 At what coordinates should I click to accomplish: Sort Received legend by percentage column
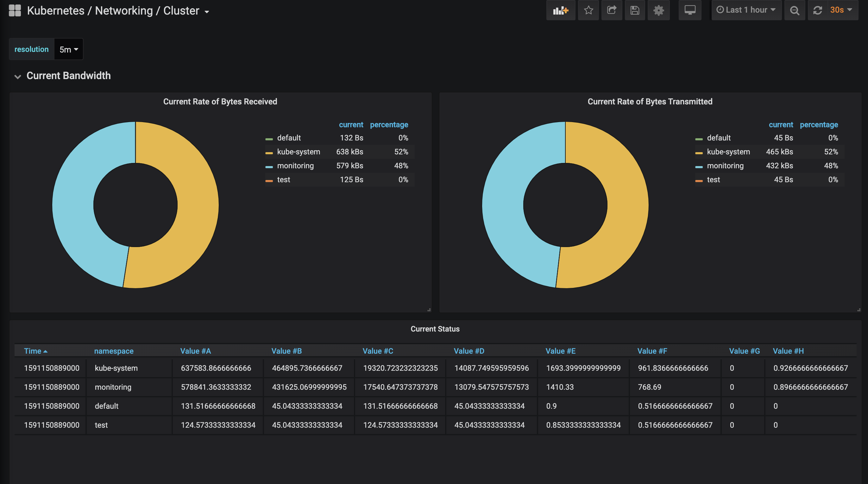coord(389,125)
